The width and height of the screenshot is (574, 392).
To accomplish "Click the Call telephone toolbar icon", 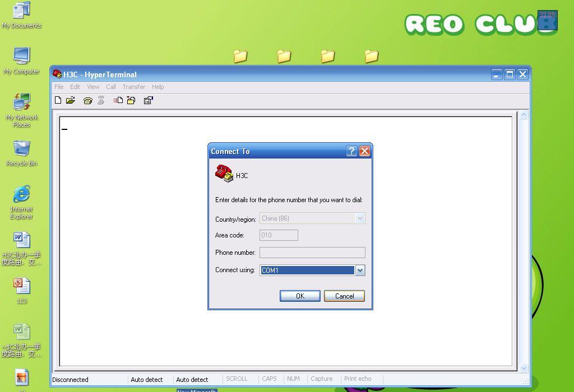I will [88, 101].
